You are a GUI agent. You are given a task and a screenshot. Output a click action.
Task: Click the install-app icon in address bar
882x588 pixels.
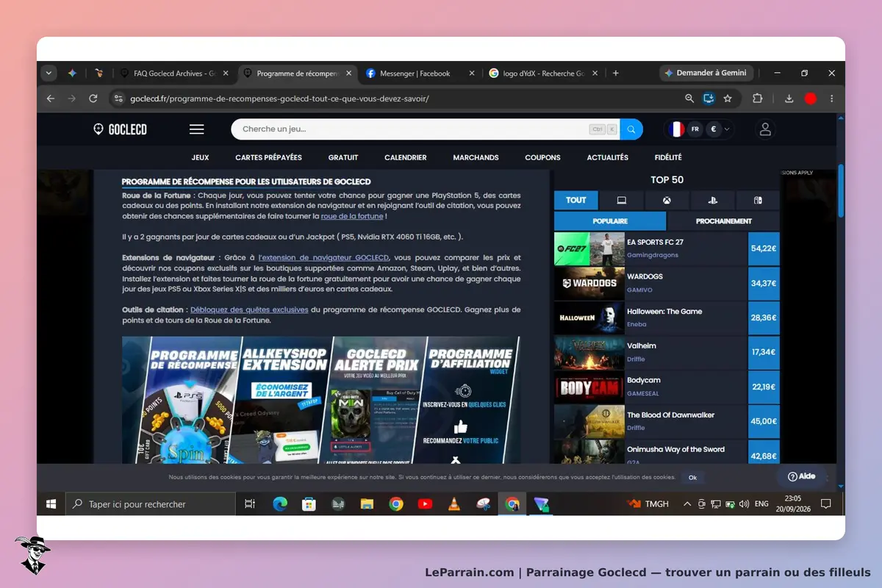[709, 98]
